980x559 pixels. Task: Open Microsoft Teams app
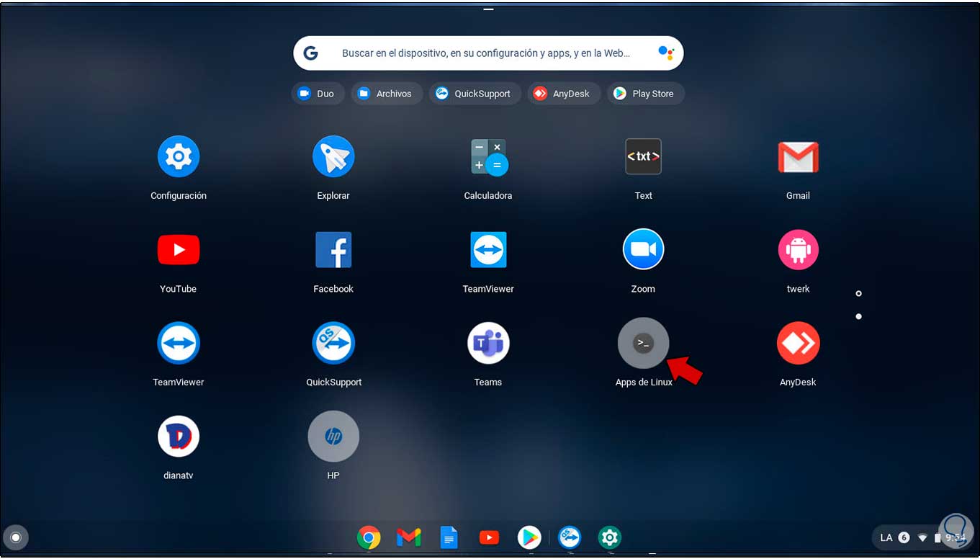(x=488, y=343)
